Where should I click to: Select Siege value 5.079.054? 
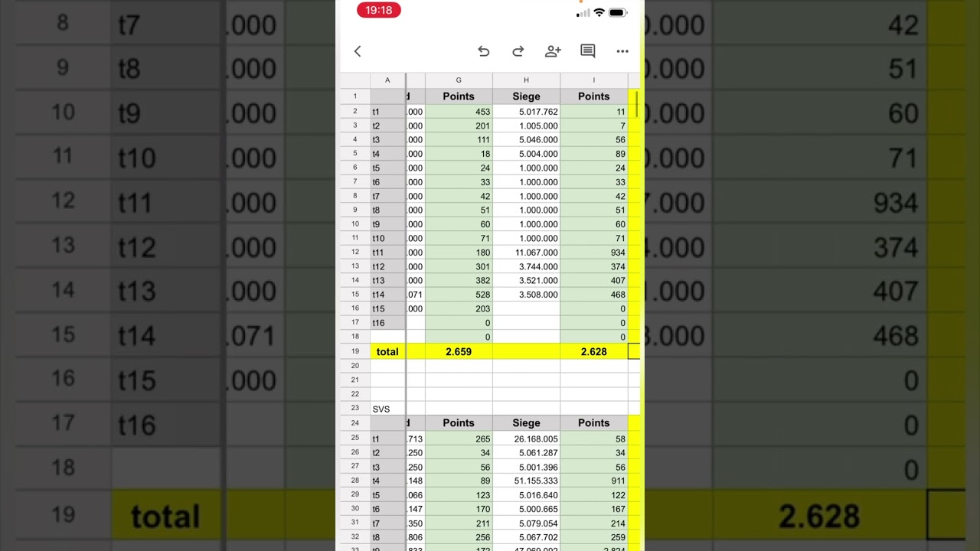pos(526,523)
